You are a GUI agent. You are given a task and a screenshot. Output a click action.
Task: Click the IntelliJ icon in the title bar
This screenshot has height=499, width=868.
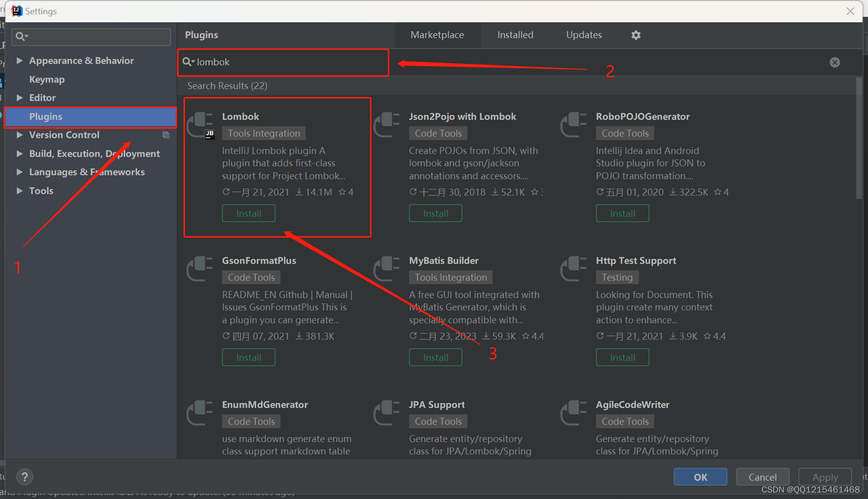coord(17,11)
